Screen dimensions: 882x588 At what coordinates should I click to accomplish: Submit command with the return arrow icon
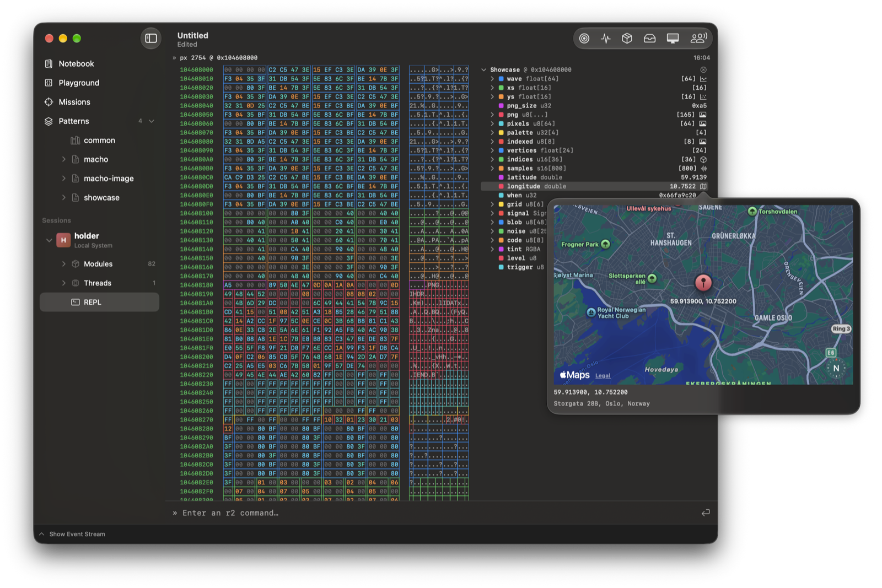[705, 513]
